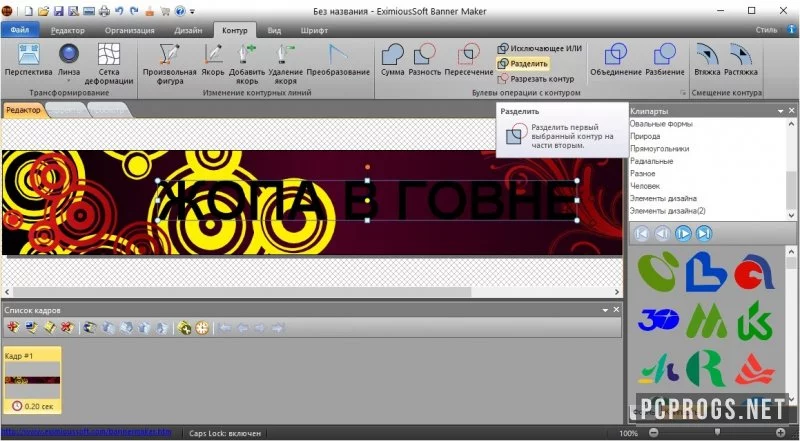Undo the last action
The image size is (800, 441).
coord(119,11)
